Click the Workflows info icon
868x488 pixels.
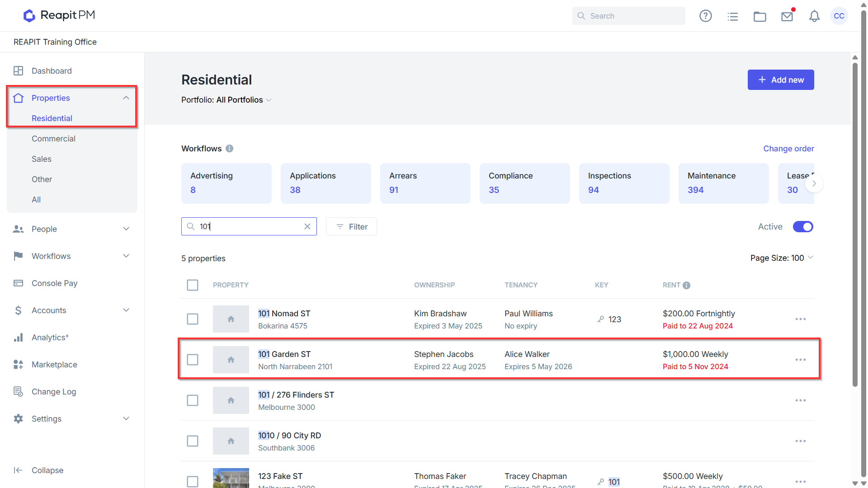point(230,149)
